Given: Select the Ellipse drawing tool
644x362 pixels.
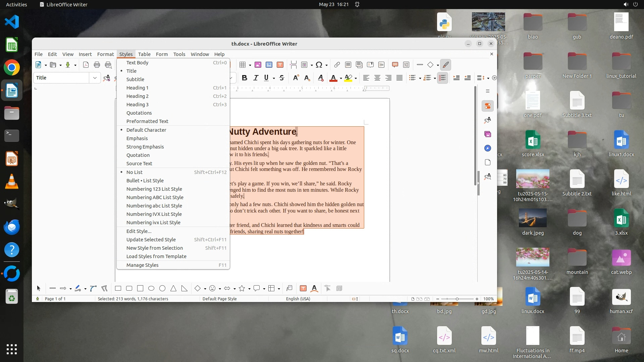Looking at the screenshot, I should (x=151, y=288).
